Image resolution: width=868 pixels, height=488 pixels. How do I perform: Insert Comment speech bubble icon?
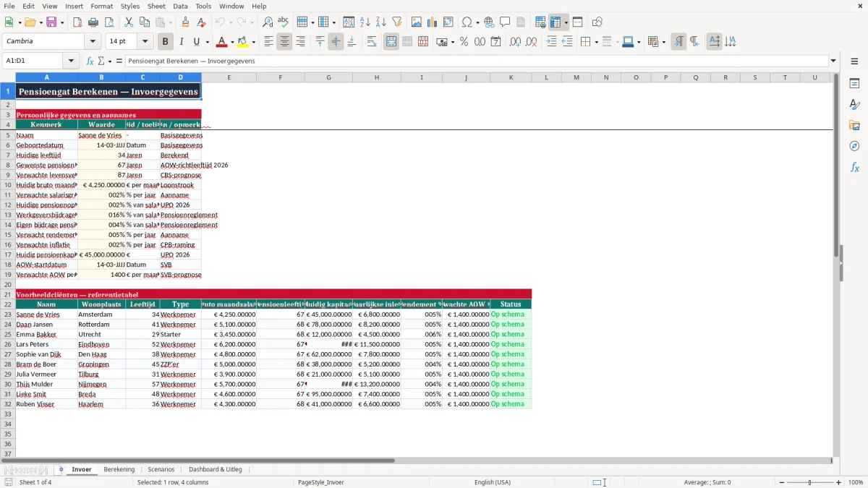(x=505, y=22)
